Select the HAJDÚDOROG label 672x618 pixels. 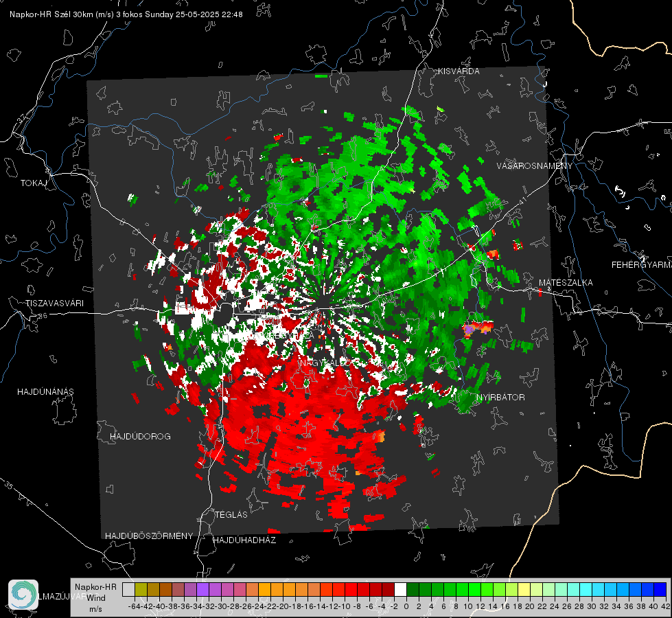[x=140, y=437]
